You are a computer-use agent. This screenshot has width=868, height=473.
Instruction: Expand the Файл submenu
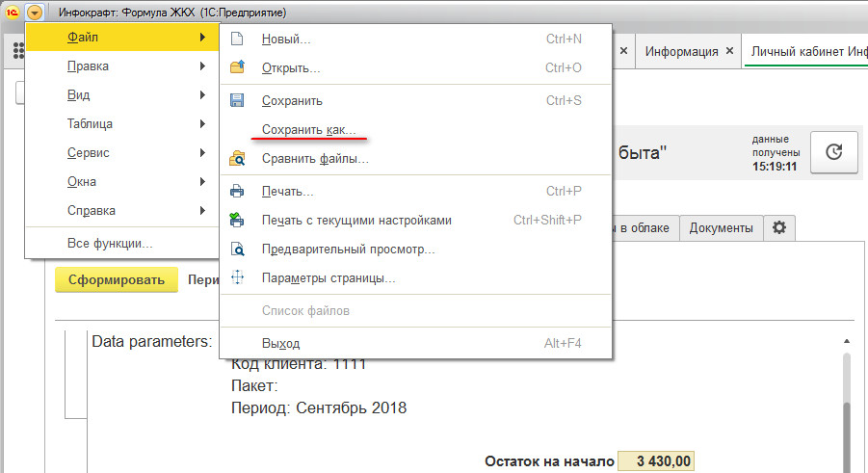(x=122, y=38)
